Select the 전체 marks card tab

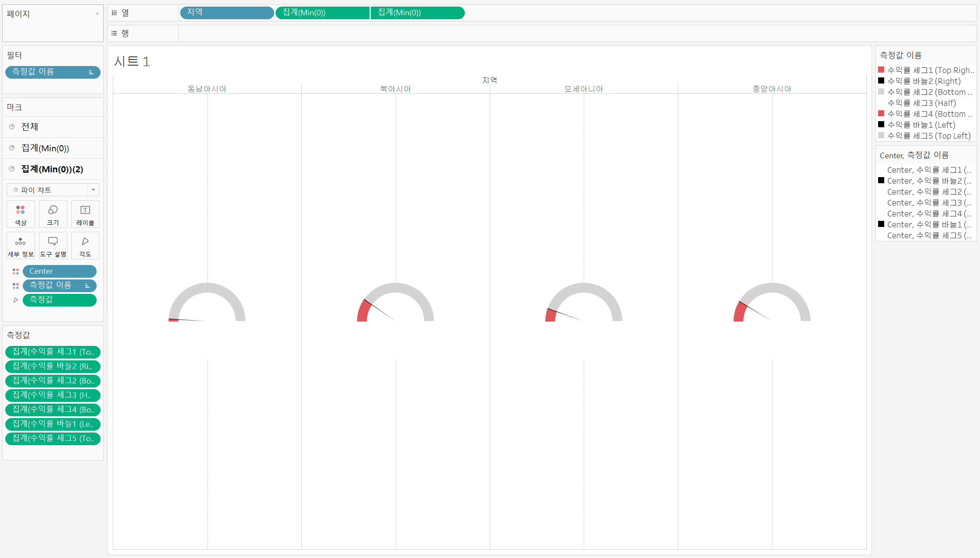[x=30, y=127]
